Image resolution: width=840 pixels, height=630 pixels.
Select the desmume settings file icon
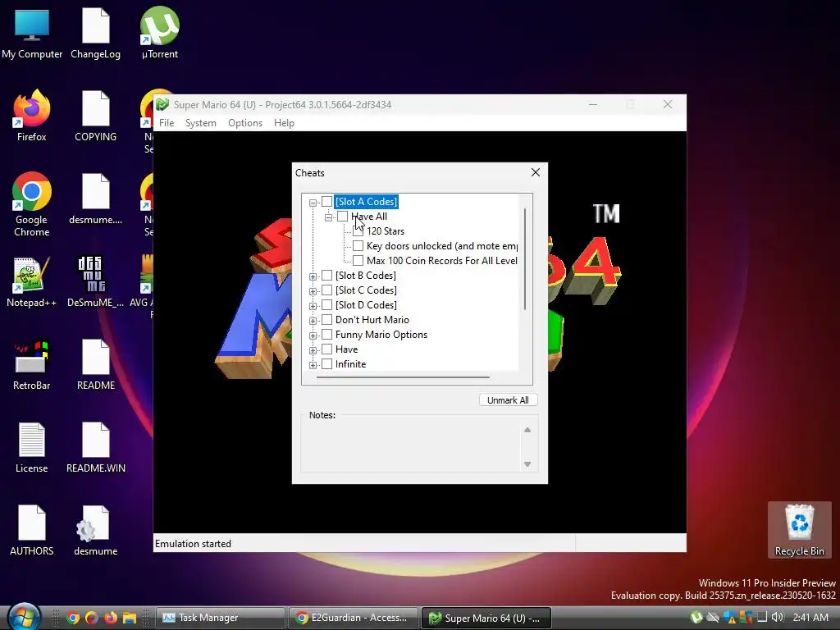tap(95, 531)
